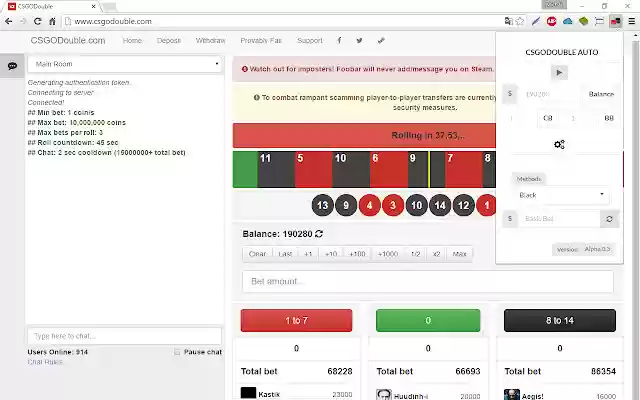Viewport: 640px width, 400px height.
Task: Focus the Bet amount input
Action: tap(428, 281)
